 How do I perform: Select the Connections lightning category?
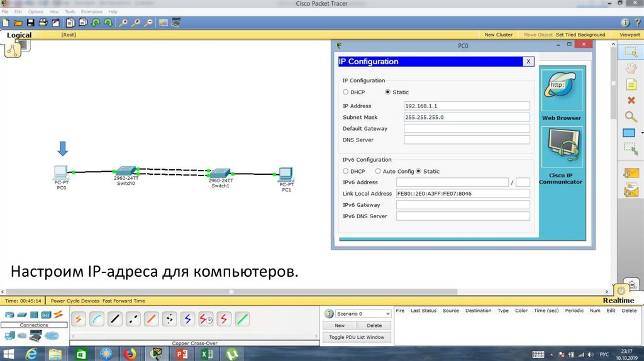tap(58, 314)
